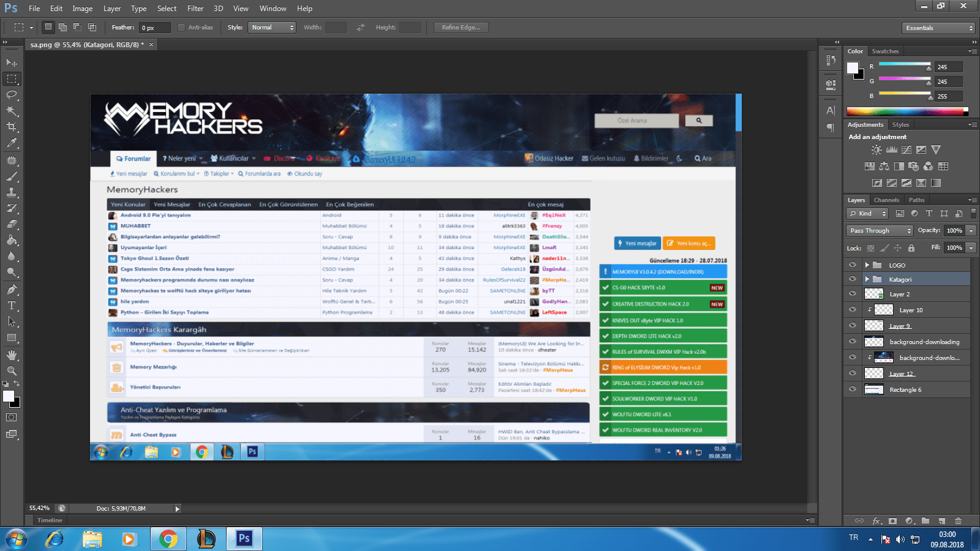Select the Eraser tool
The image size is (980, 551).
12,224
